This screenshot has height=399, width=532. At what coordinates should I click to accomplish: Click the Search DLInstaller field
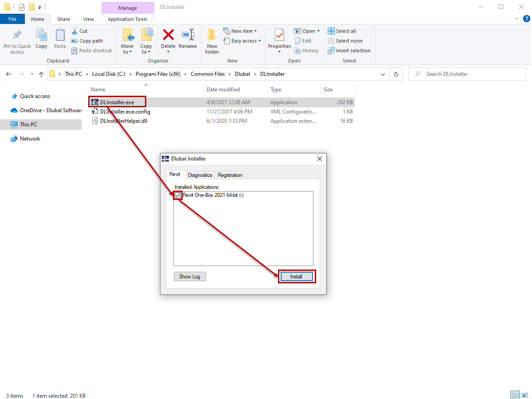[x=467, y=74]
